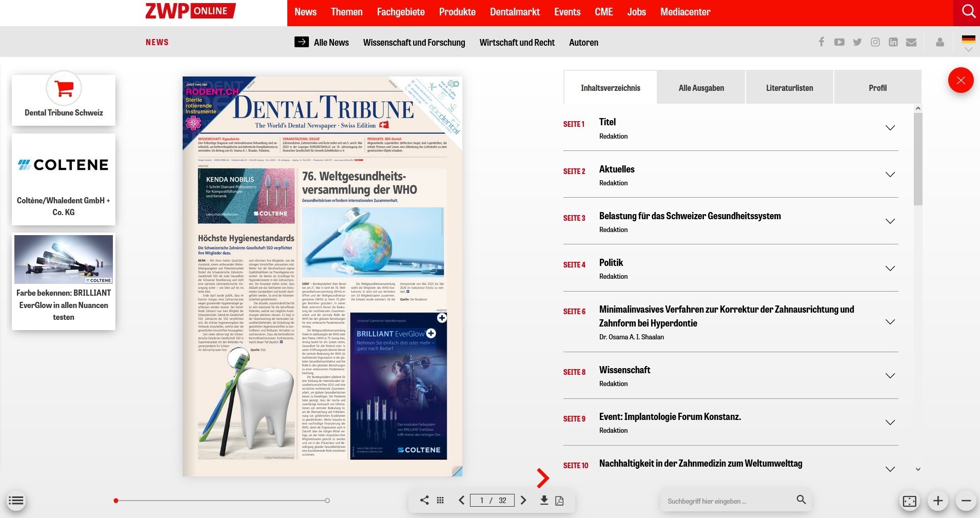Switch to the Alle Ausgaben tab
The image size is (980, 518).
pos(701,88)
